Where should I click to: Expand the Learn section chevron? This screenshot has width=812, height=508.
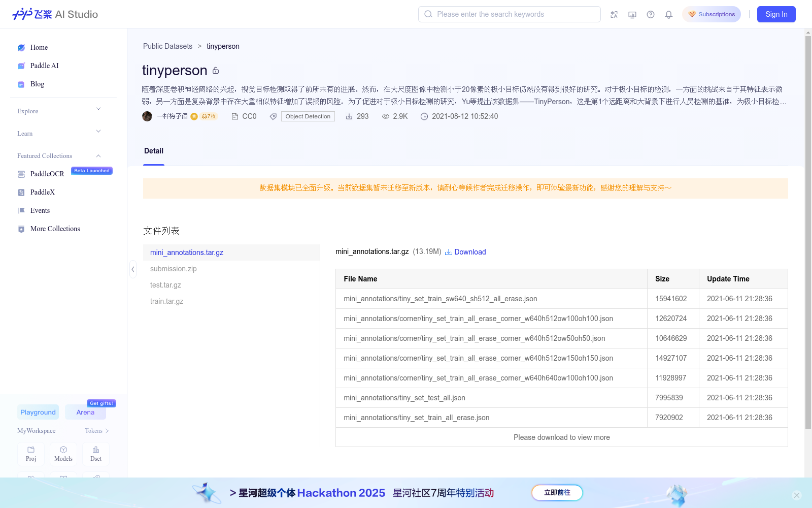(x=98, y=132)
